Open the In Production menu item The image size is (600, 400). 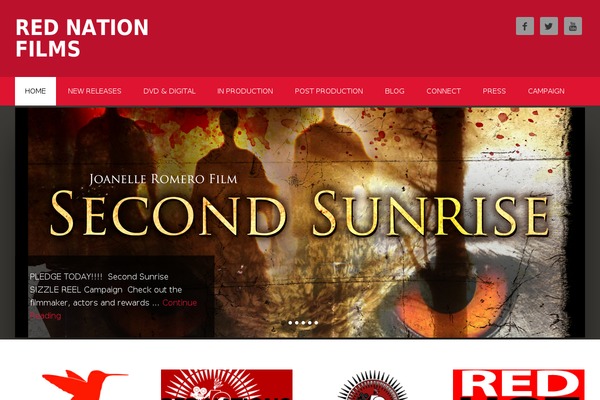245,91
